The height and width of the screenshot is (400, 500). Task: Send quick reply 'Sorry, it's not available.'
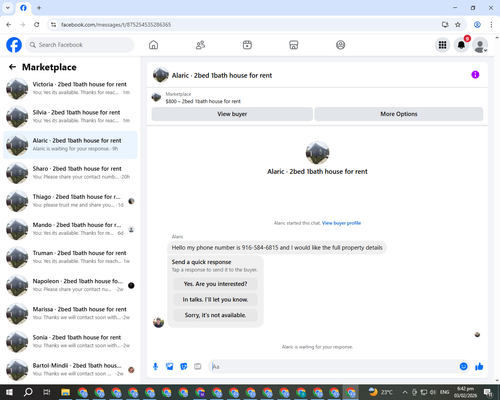215,315
